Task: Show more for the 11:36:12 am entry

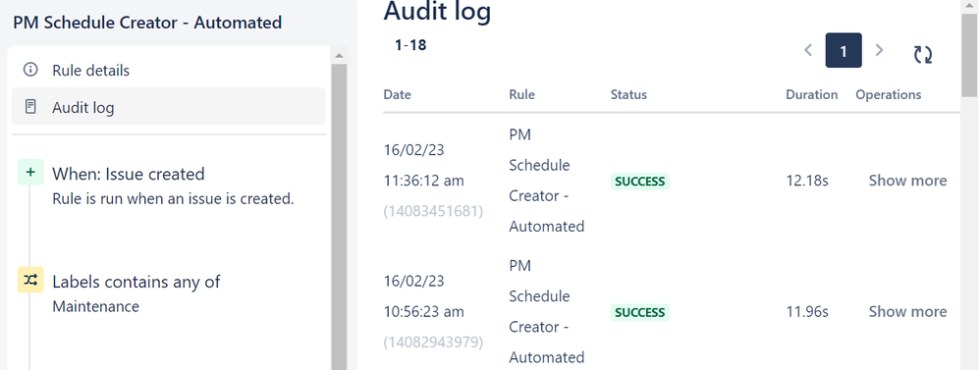Action: pos(907,181)
